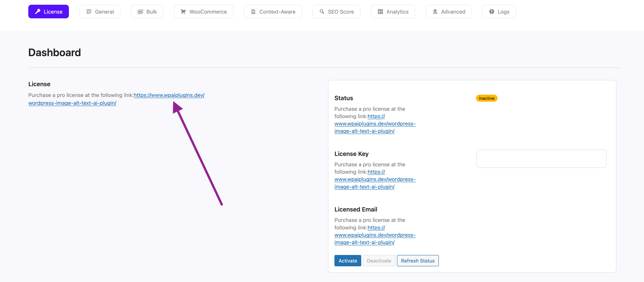Select the chart icon on the Analytics tab
This screenshot has width=644, height=282.
(380, 11)
